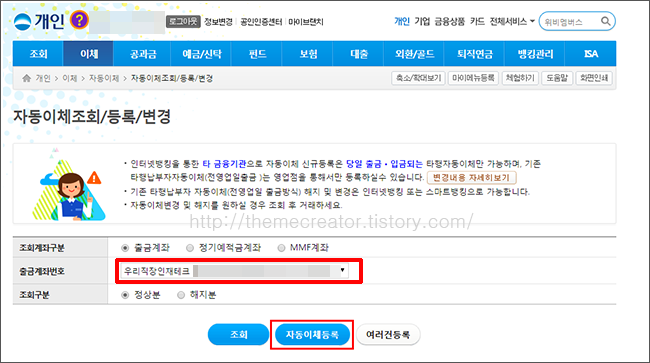The width and height of the screenshot is (650, 363).
Task: Click the 정보변경 link
Action: click(218, 22)
